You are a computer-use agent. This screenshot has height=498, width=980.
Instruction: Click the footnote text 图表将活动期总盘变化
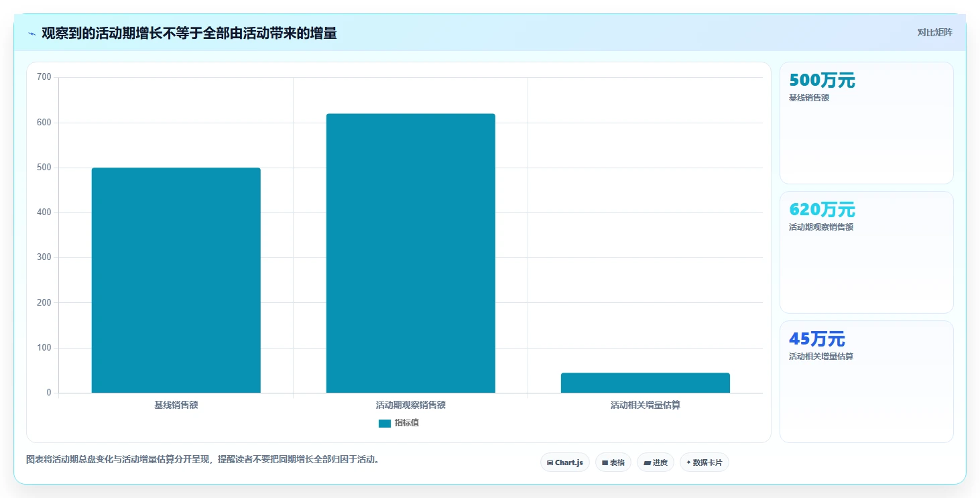(x=202, y=460)
